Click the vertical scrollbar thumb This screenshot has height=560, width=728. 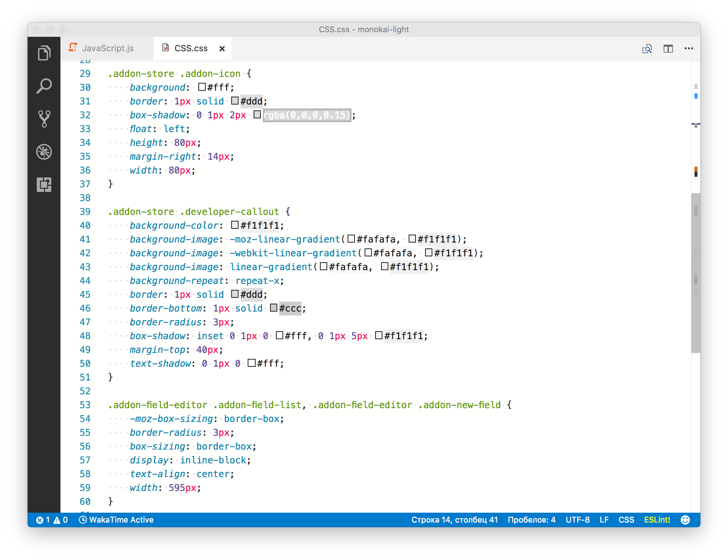click(695, 273)
